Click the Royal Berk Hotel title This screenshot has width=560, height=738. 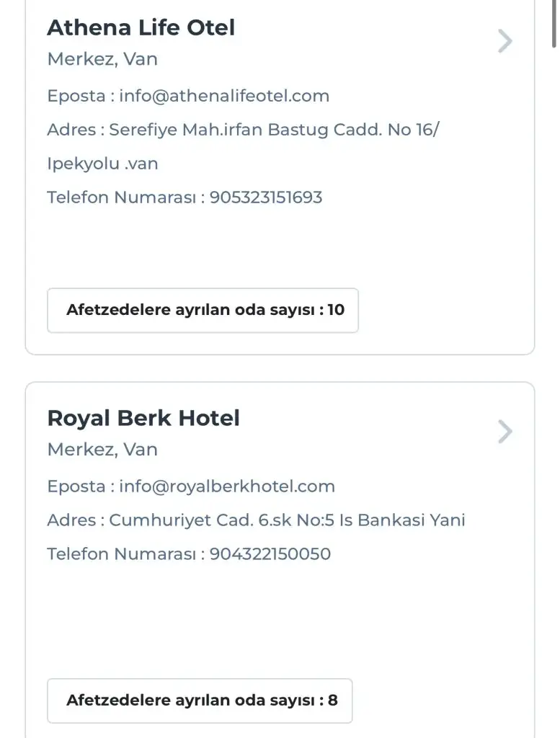click(143, 418)
